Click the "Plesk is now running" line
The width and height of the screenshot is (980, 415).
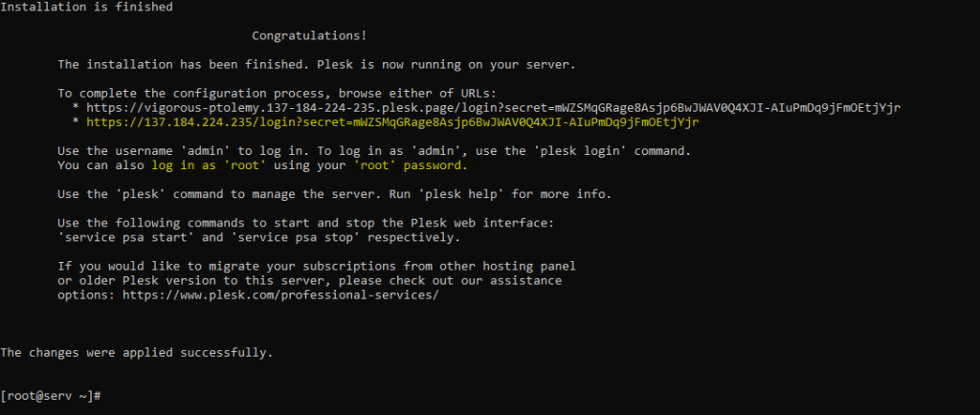[x=316, y=65]
